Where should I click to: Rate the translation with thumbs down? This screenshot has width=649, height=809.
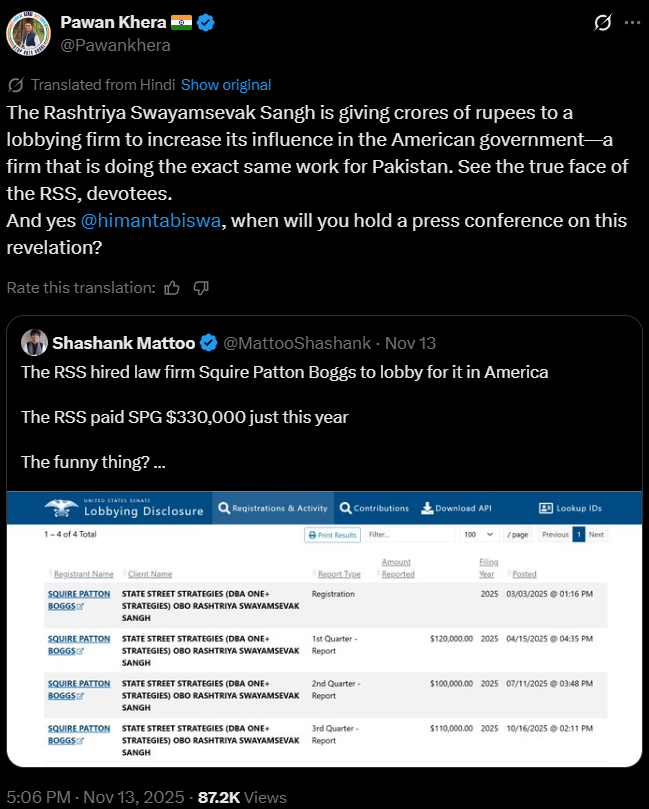(x=201, y=288)
